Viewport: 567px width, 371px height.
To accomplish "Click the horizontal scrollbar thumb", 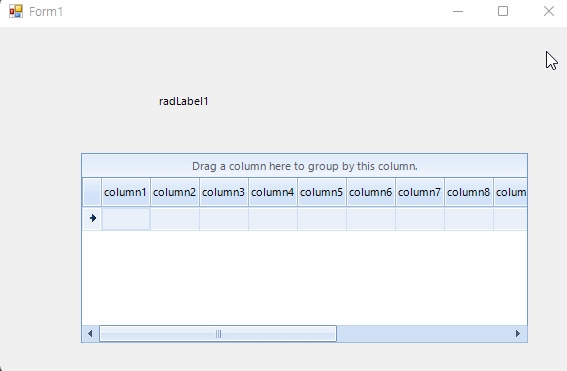I will (x=218, y=333).
